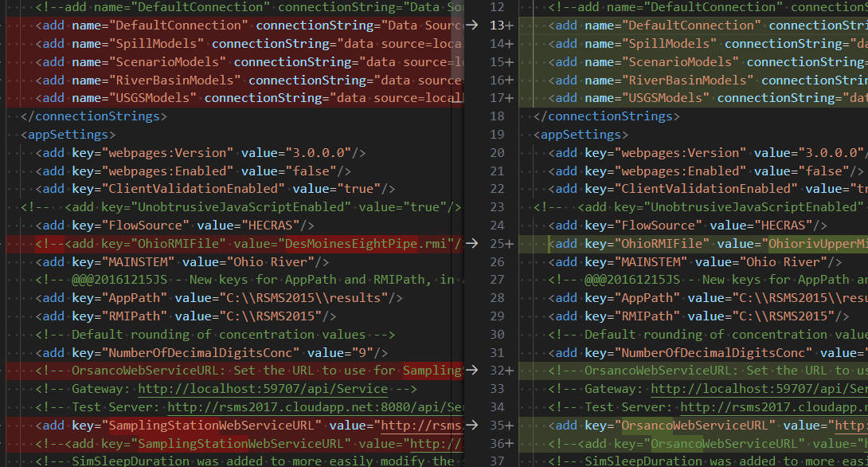The height and width of the screenshot is (467, 868).
Task: Open the Test Server link in right pane
Action: tap(774, 407)
